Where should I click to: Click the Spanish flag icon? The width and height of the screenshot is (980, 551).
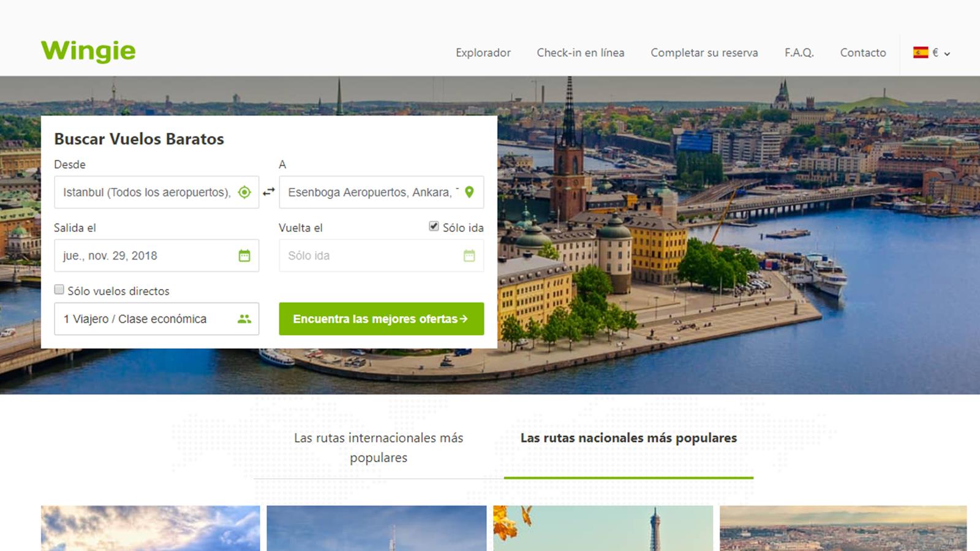pos(920,53)
